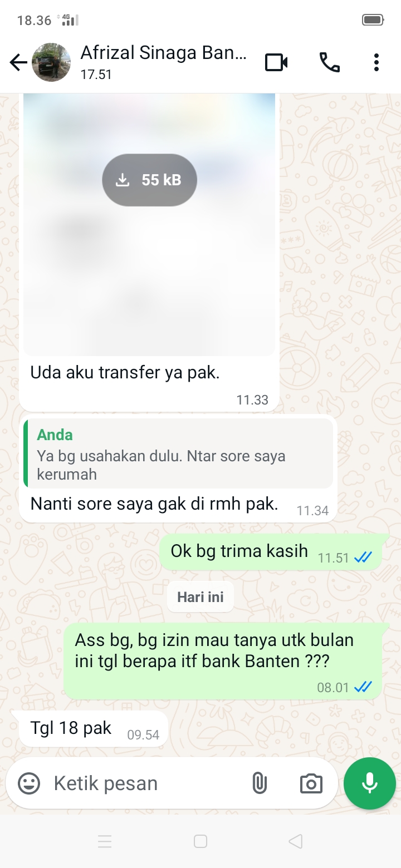Tap the Android back triangle button

pyautogui.click(x=296, y=841)
